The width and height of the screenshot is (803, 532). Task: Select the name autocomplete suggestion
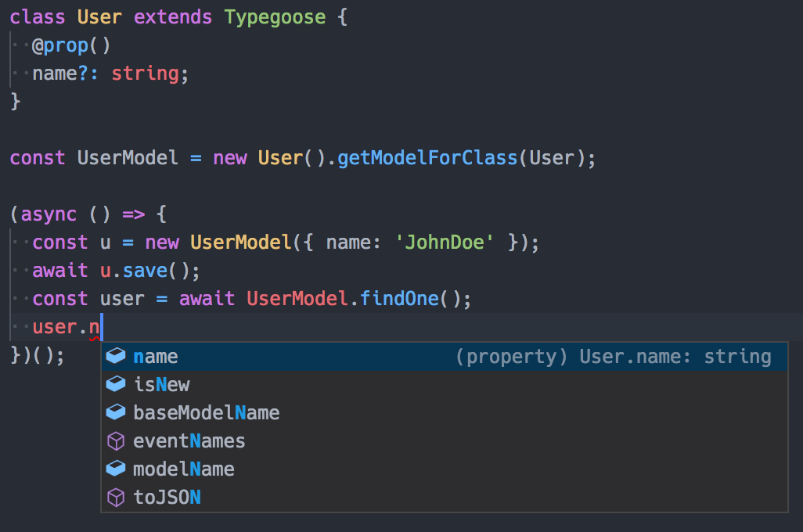pyautogui.click(x=156, y=357)
